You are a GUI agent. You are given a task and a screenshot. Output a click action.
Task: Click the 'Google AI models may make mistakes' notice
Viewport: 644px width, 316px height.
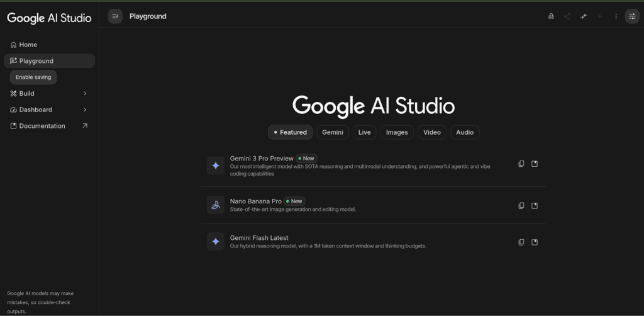tap(40, 302)
